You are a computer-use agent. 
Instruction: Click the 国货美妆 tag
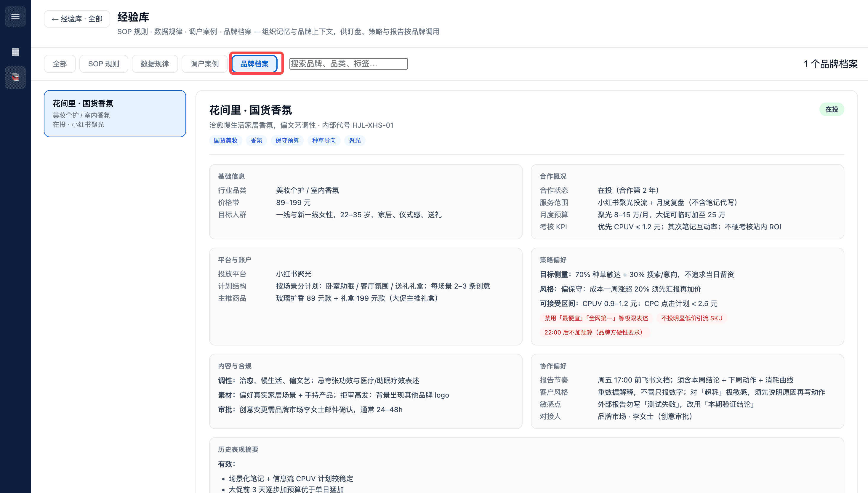click(225, 140)
